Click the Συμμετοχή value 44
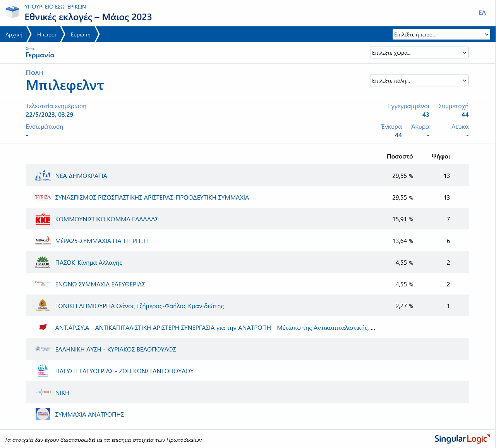The height and width of the screenshot is (448, 496). [465, 115]
